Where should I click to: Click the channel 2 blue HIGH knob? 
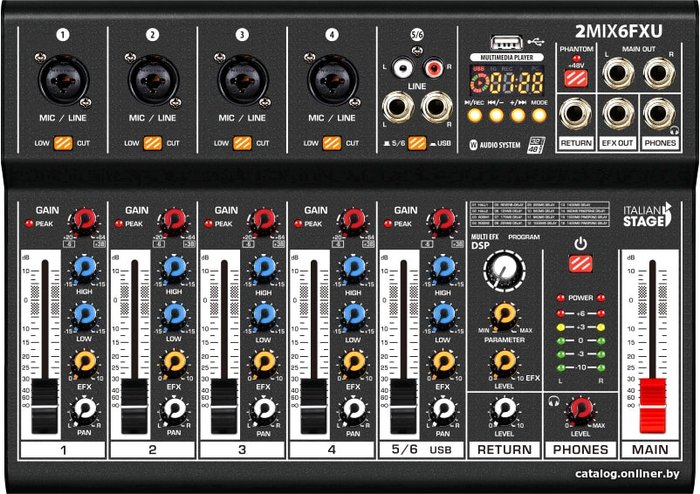pyautogui.click(x=174, y=267)
